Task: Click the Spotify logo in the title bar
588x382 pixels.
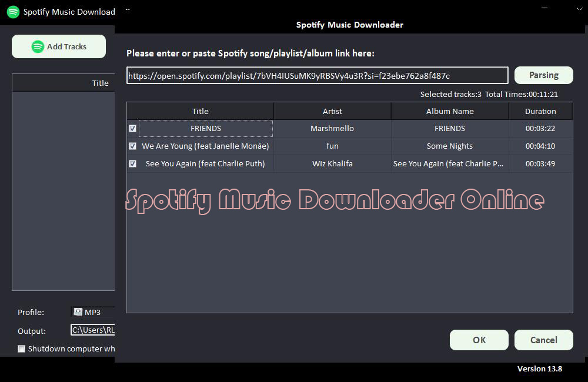Action: click(13, 12)
